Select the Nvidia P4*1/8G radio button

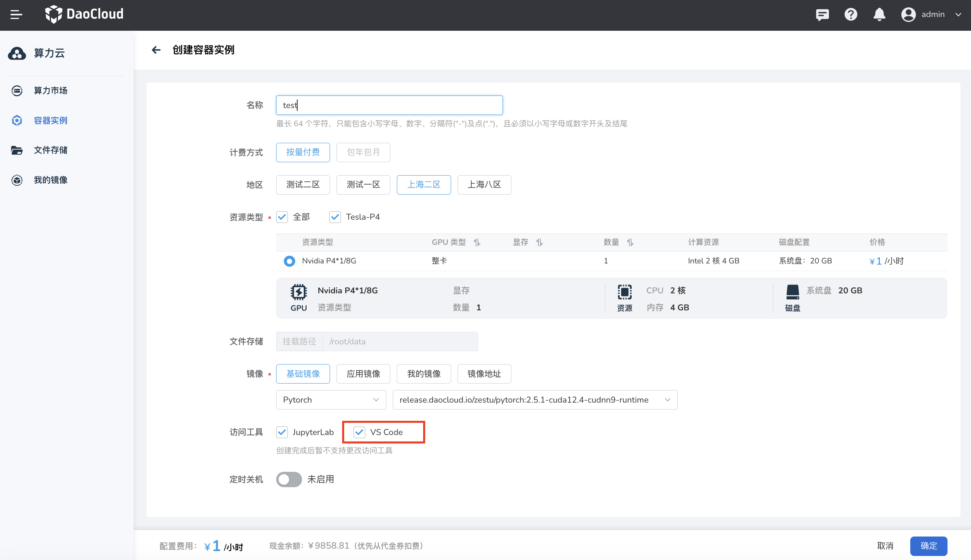tap(289, 261)
